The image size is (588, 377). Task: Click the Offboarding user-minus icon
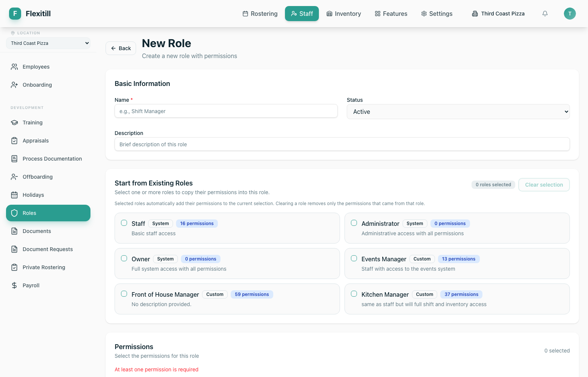[14, 177]
